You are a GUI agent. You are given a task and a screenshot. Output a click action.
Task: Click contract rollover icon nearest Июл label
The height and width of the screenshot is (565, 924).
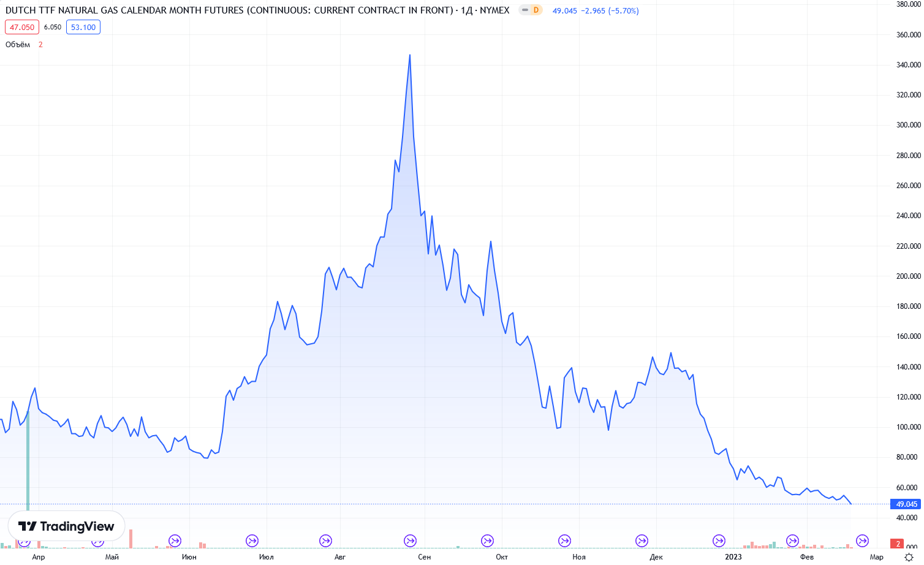252,540
